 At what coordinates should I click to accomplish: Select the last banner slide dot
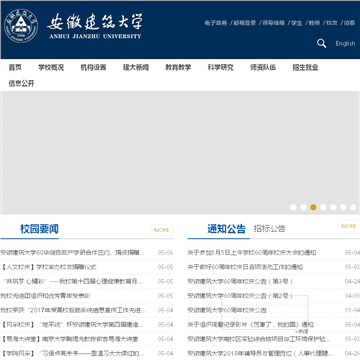pyautogui.click(x=353, y=207)
